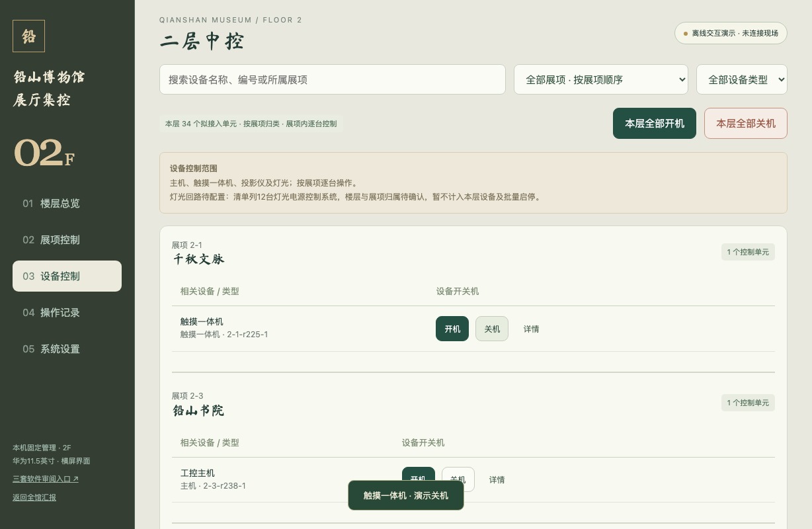Screen dimensions: 812x529
Task: Click the 主机 · 2-3-r238-1 device code
Action: click(x=213, y=486)
